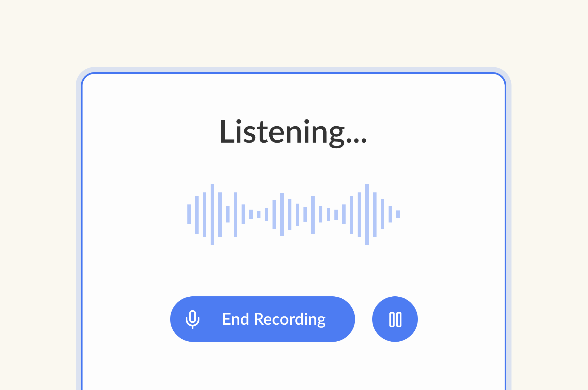
Task: Click the ellipsis dots after Listening
Action: pyautogui.click(x=356, y=140)
